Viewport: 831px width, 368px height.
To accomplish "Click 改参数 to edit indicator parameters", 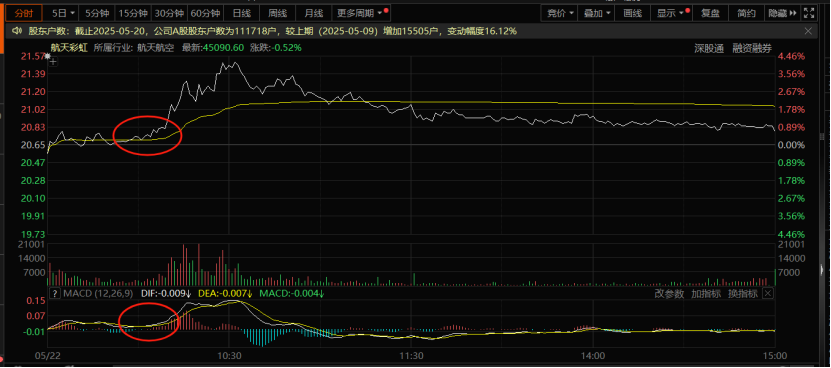I will coord(669,293).
